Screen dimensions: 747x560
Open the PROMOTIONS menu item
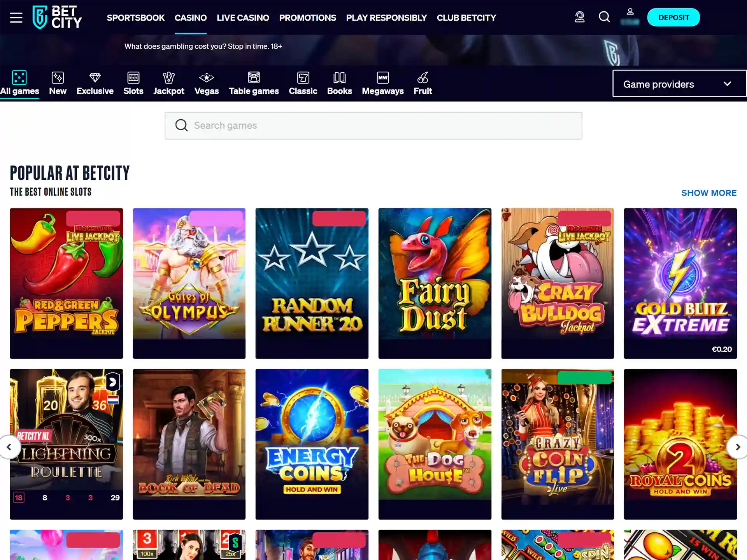307,17
